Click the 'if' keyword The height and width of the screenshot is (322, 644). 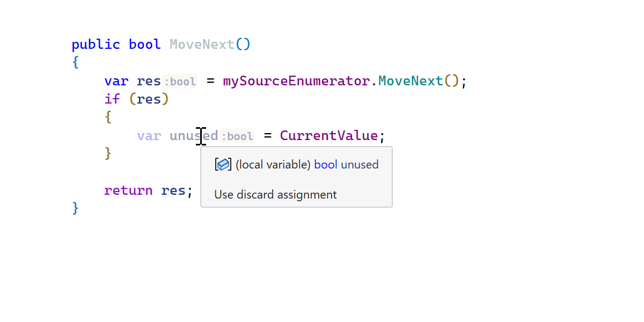pos(112,99)
